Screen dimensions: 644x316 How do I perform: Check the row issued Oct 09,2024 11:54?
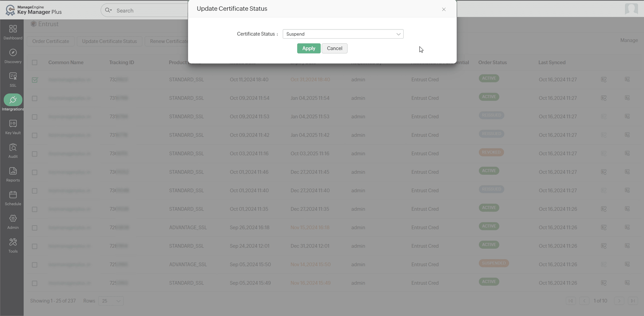(x=34, y=98)
